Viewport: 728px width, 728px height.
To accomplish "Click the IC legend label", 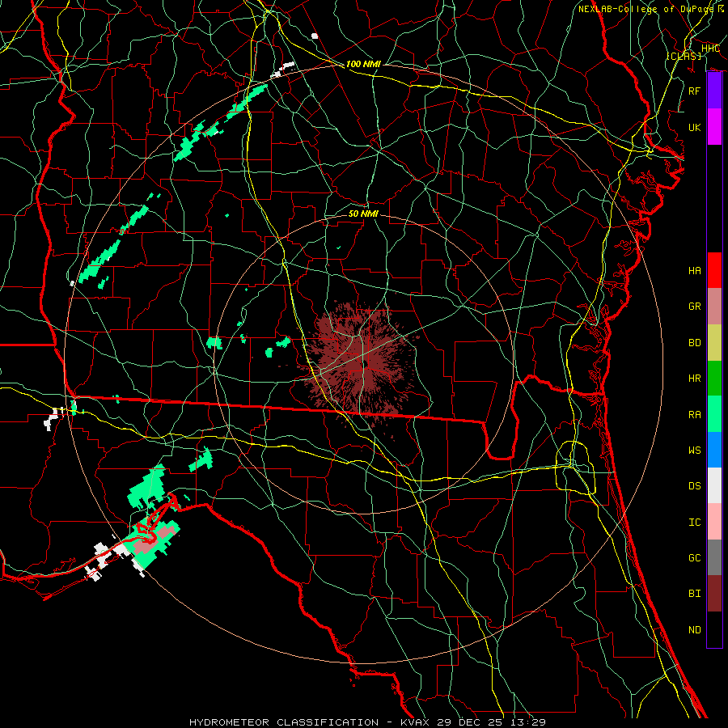I will click(x=695, y=523).
